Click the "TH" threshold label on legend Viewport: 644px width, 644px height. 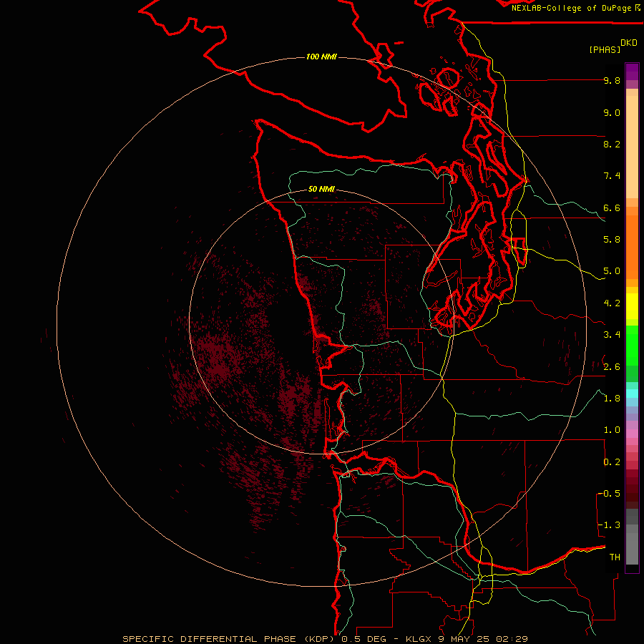point(615,557)
